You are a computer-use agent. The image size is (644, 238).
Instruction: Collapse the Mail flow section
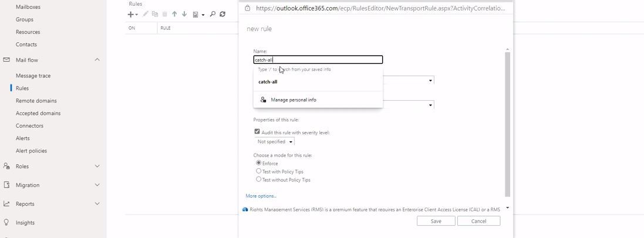[x=97, y=60]
